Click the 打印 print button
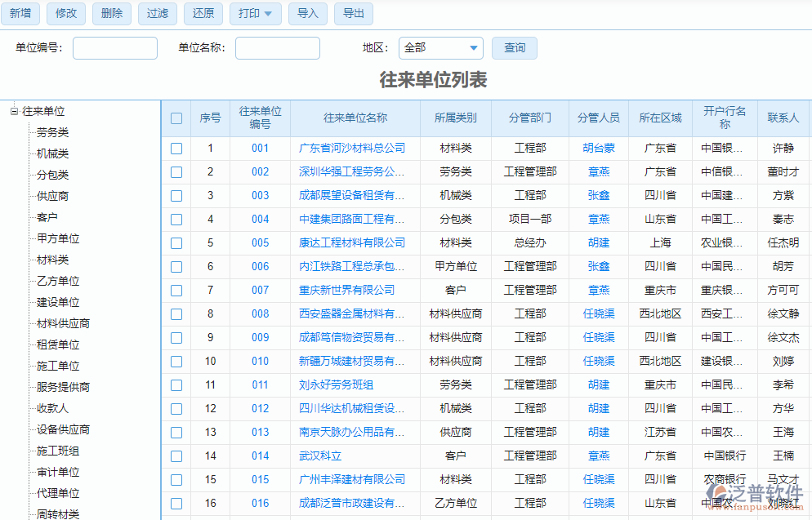The width and height of the screenshot is (812, 520). 249,14
